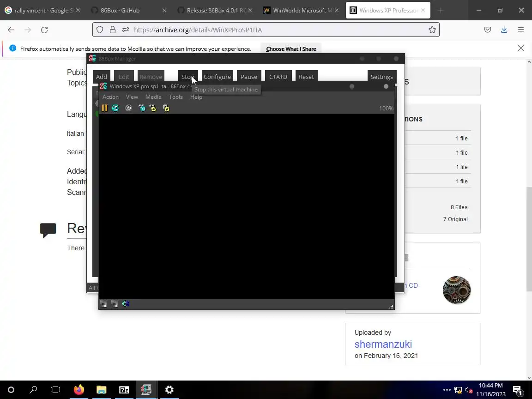Click Stop in 86Box Manager
This screenshot has height=399, width=532.
pos(187,77)
